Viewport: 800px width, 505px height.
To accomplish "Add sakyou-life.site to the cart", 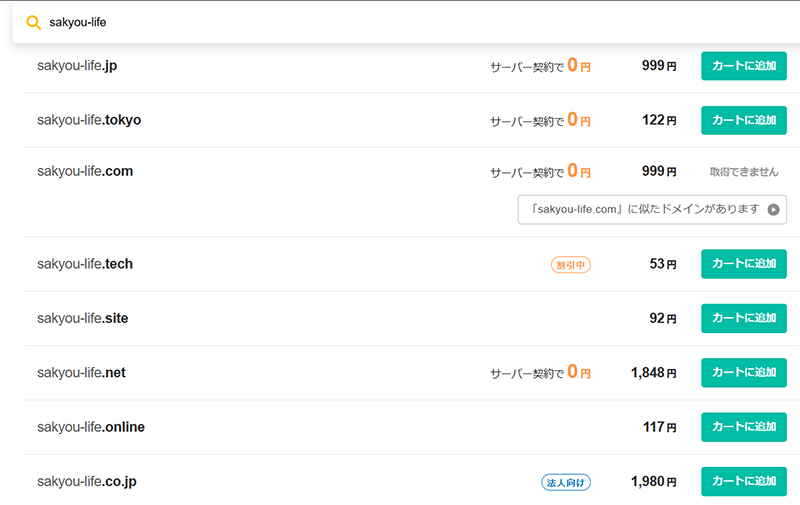I will 743,318.
